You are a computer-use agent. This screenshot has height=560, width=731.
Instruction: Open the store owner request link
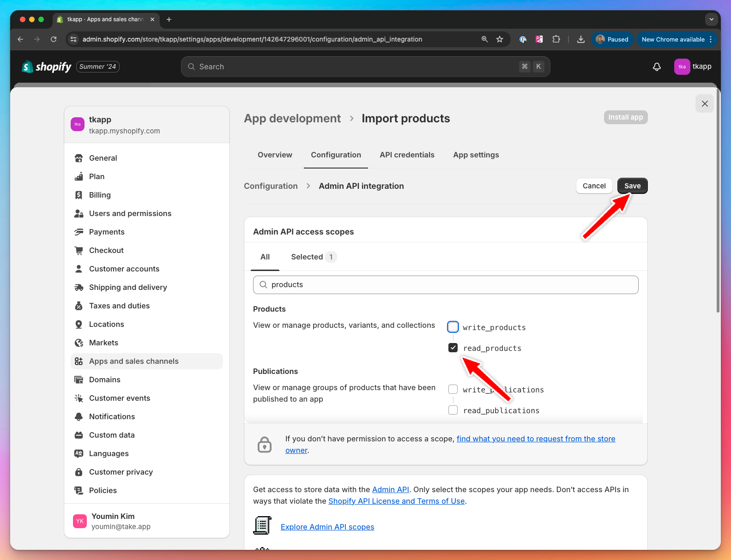point(536,439)
